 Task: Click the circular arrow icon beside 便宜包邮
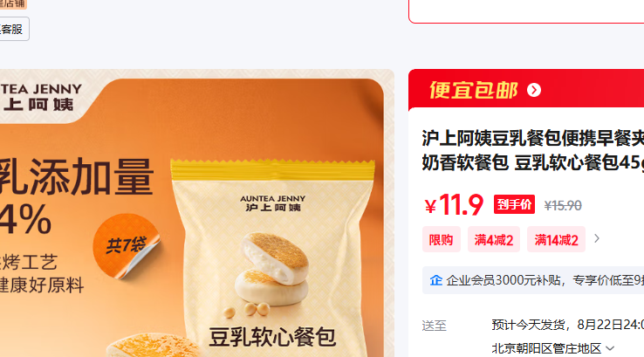(534, 90)
